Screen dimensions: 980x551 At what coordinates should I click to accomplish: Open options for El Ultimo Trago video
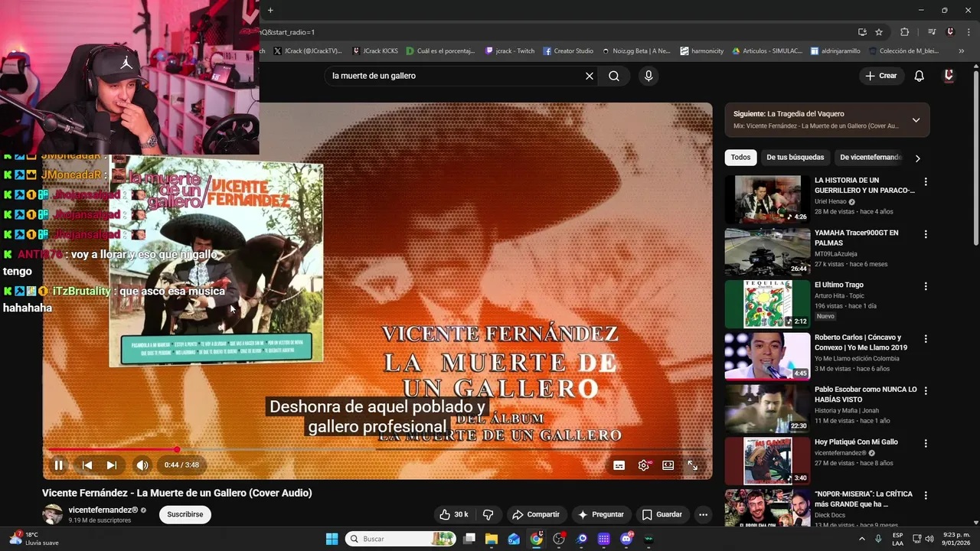pos(926,286)
